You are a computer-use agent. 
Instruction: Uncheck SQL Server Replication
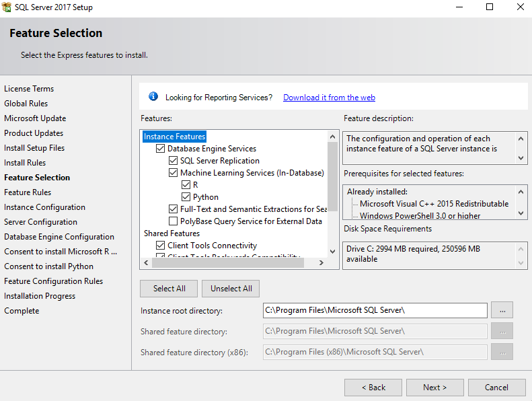pos(173,161)
